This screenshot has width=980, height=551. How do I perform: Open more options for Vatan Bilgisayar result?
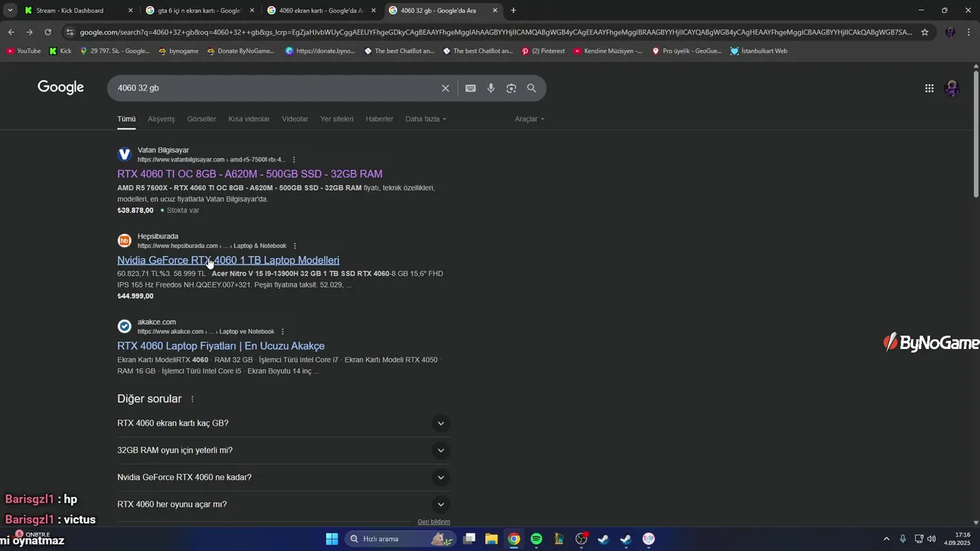click(x=294, y=160)
